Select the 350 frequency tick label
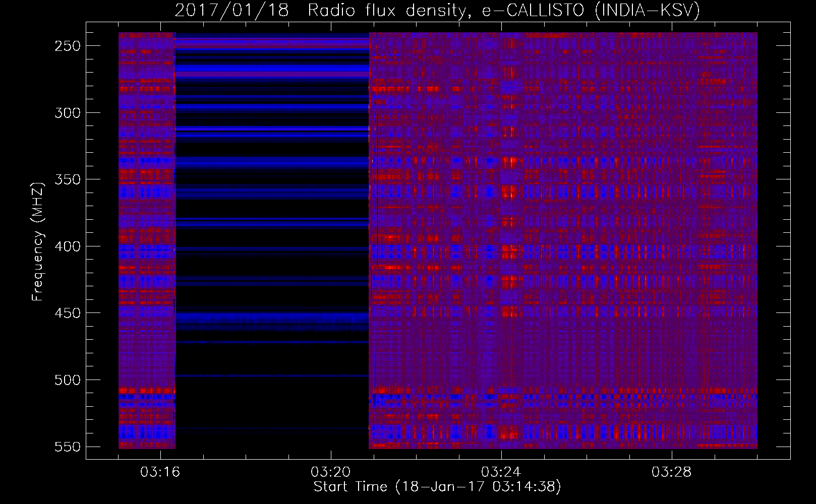816x504 pixels. (68, 179)
